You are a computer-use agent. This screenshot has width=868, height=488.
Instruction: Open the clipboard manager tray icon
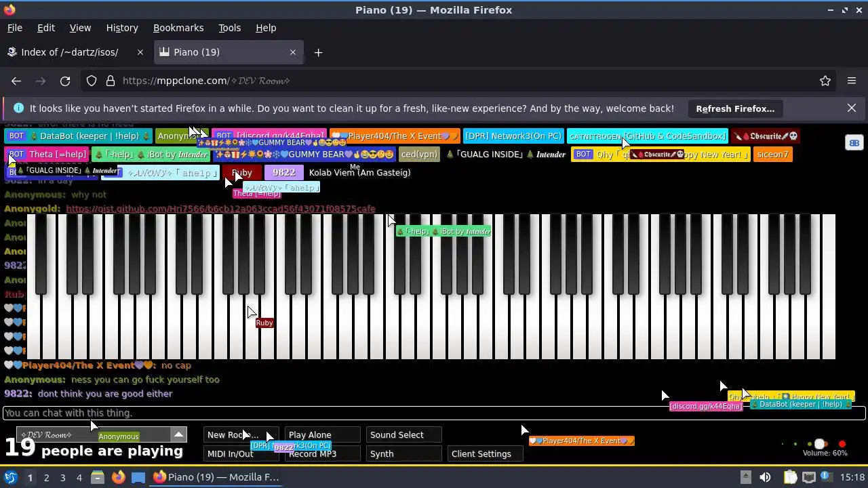pyautogui.click(x=790, y=477)
